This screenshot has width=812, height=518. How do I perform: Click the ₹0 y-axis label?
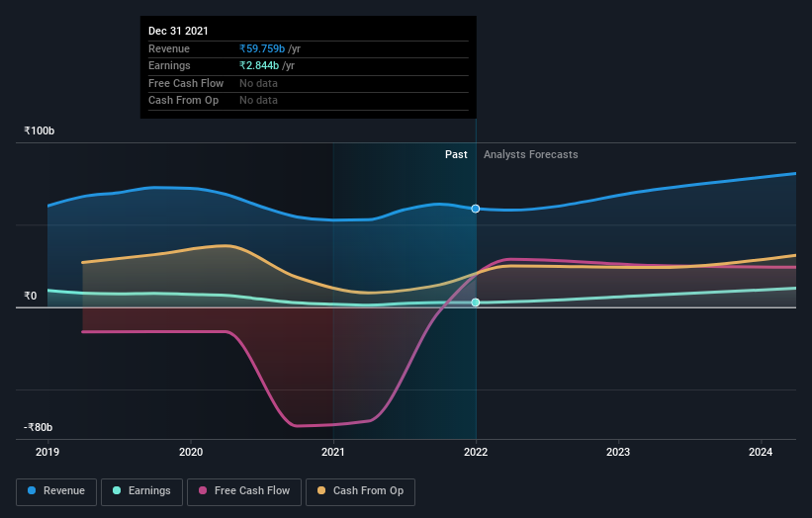pyautogui.click(x=31, y=296)
